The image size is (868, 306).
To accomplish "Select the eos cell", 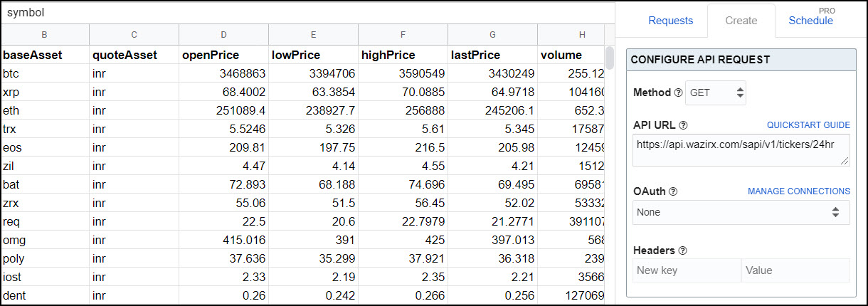I will [45, 147].
